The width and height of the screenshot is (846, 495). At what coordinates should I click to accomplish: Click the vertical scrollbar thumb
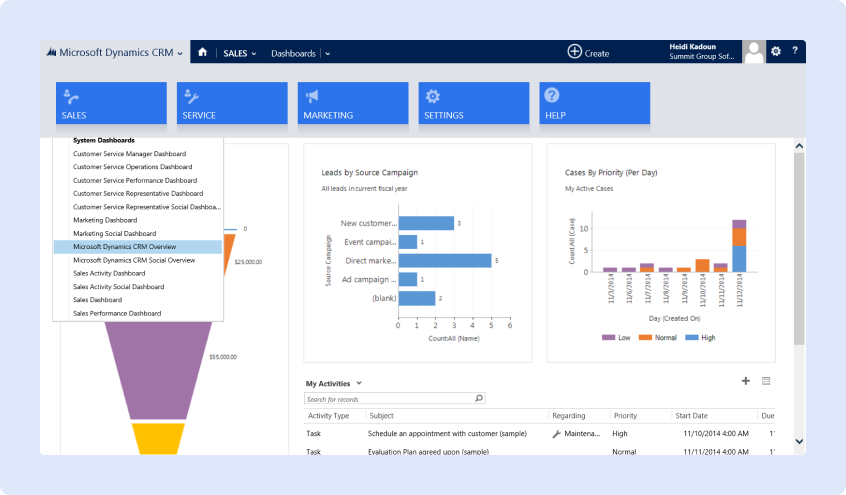tap(799, 248)
